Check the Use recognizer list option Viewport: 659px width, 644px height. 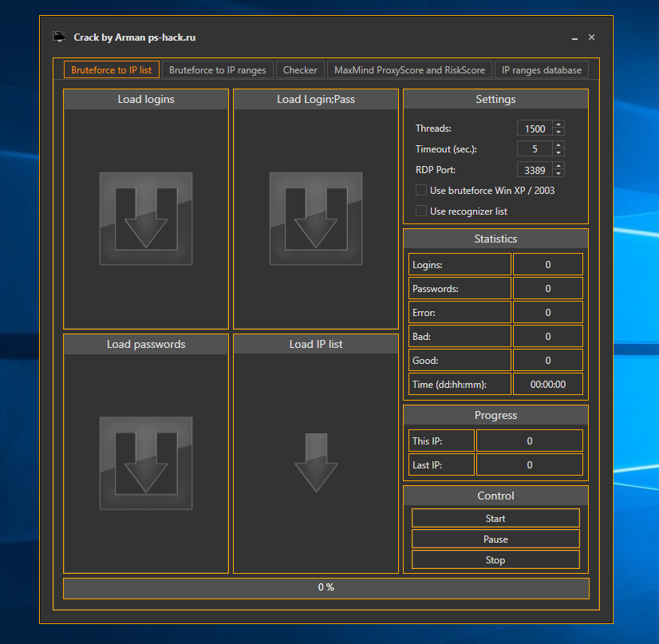[420, 211]
